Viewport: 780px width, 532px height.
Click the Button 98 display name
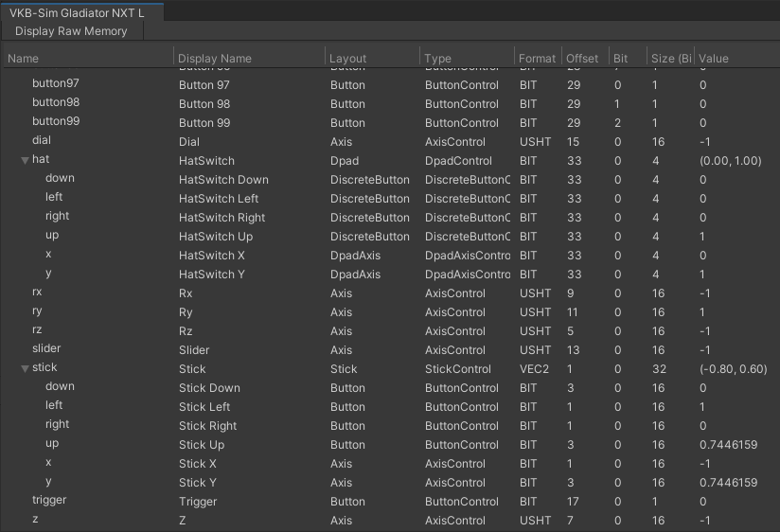click(x=204, y=104)
